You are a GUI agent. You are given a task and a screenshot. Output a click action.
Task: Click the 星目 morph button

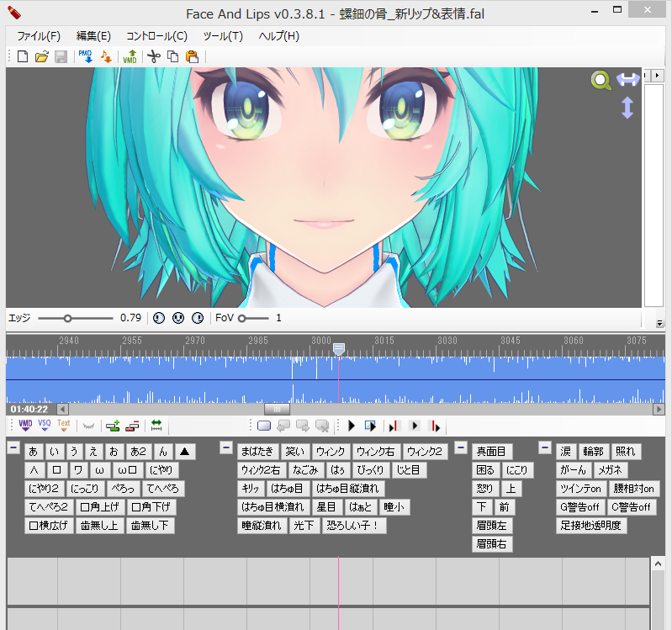tap(326, 507)
